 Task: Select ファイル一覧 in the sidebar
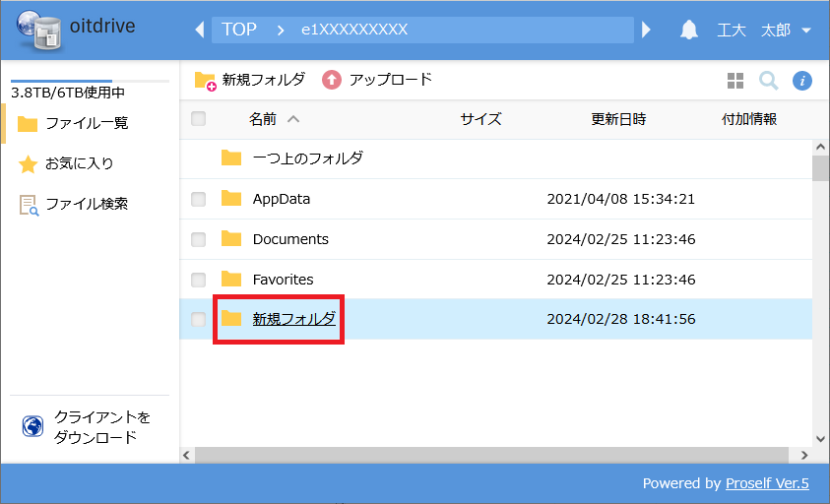coord(86,123)
